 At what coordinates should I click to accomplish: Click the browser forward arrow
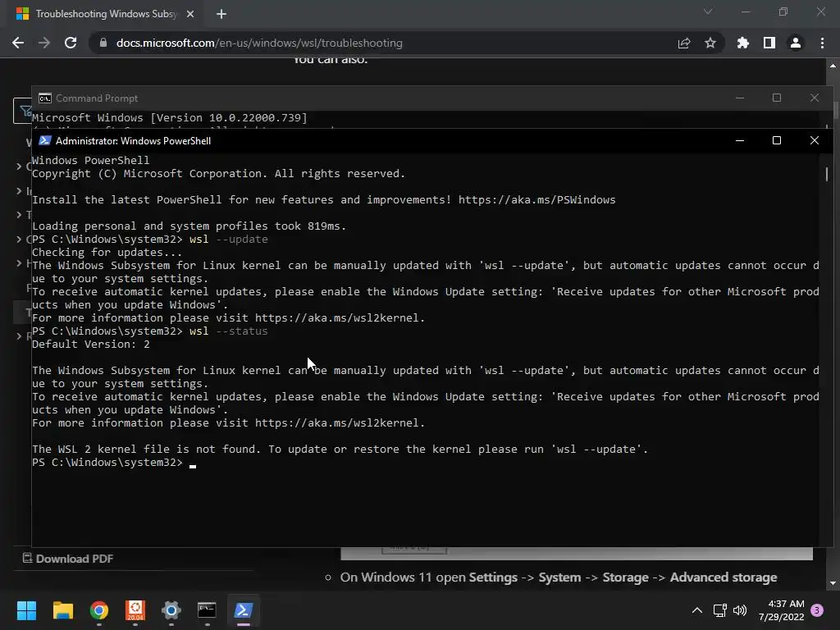[x=44, y=43]
